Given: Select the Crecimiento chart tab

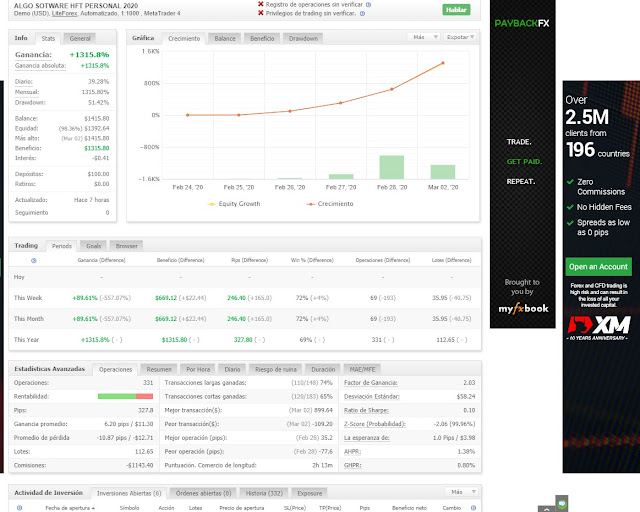Looking at the screenshot, I should 184,38.
